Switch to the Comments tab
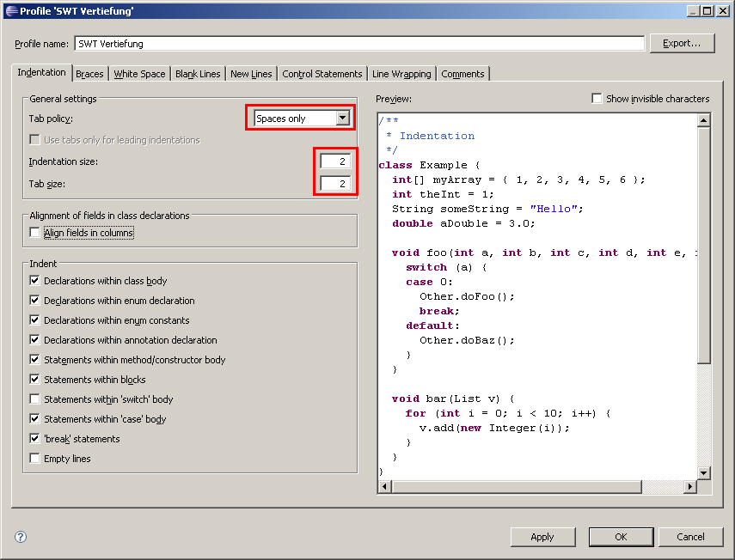The height and width of the screenshot is (560, 735). (462, 74)
